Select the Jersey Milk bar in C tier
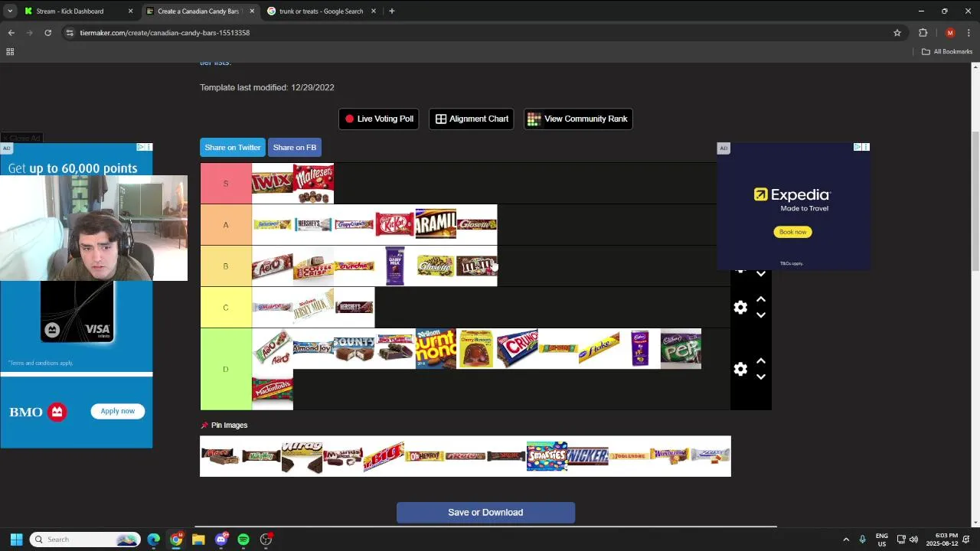The height and width of the screenshot is (551, 980). click(x=313, y=308)
